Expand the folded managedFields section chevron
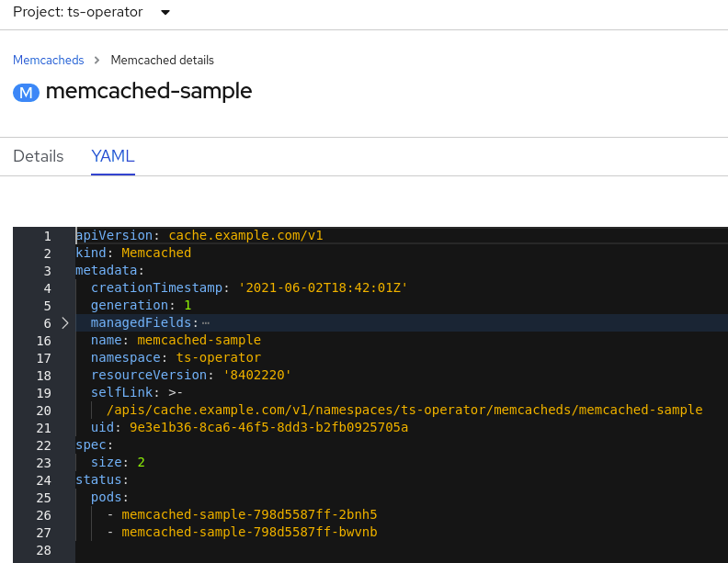 click(x=65, y=323)
